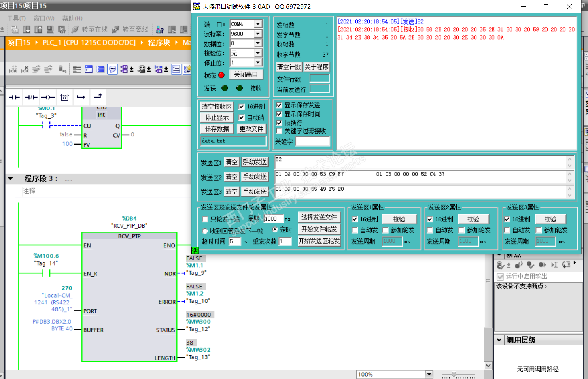Insert an empty box instruction

click(x=64, y=97)
